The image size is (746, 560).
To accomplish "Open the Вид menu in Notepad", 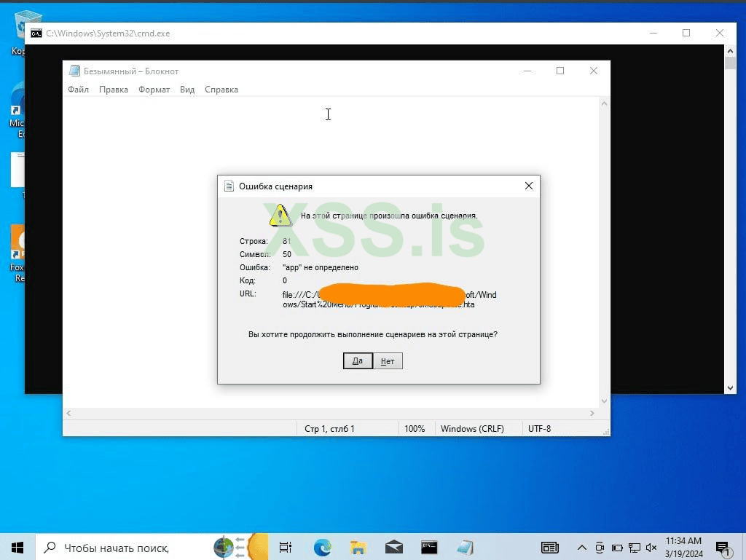I will (x=187, y=90).
